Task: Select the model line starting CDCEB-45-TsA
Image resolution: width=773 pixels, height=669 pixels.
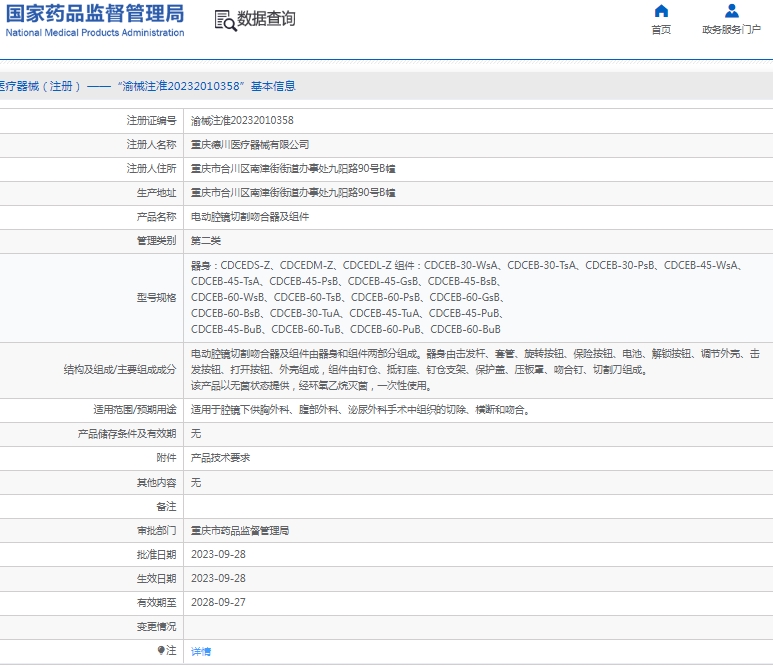Action: click(346, 281)
